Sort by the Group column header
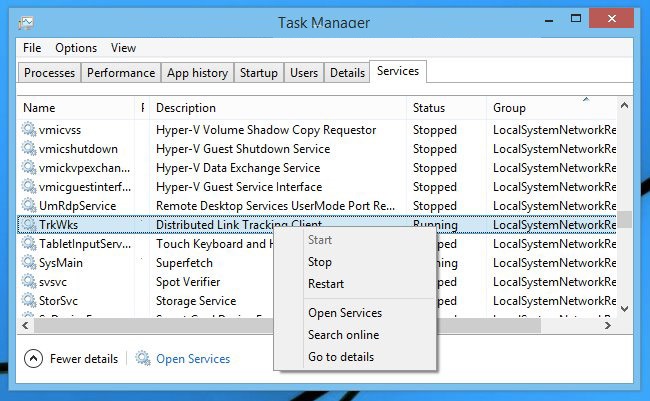Viewport: 650px width, 401px height. 551,108
